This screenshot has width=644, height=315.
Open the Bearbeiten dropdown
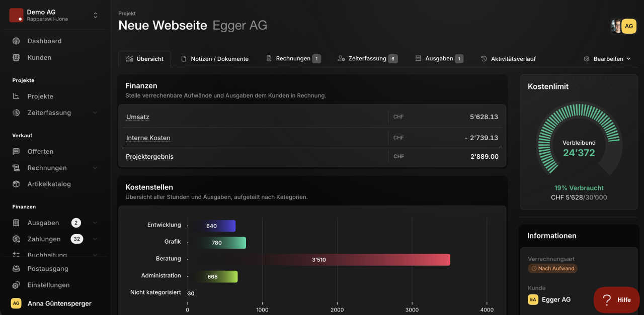(x=607, y=59)
